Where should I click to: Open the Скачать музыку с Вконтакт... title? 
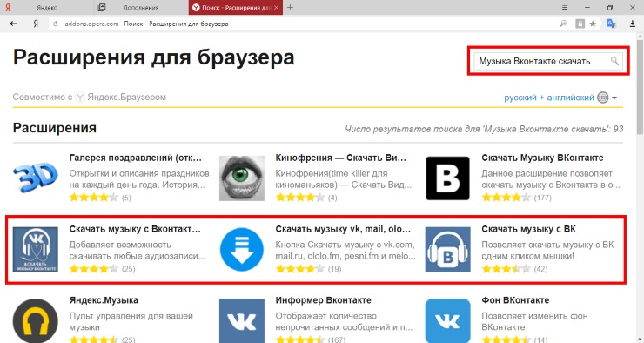coord(135,229)
